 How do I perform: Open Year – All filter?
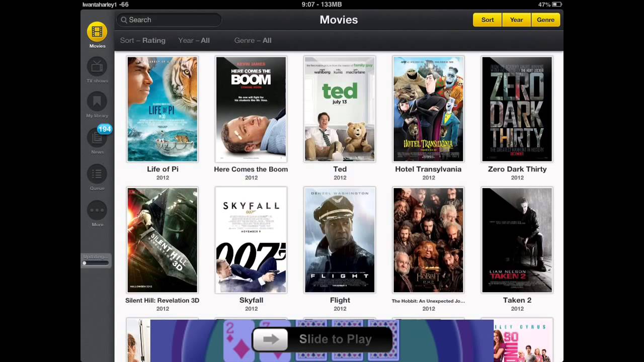(194, 40)
